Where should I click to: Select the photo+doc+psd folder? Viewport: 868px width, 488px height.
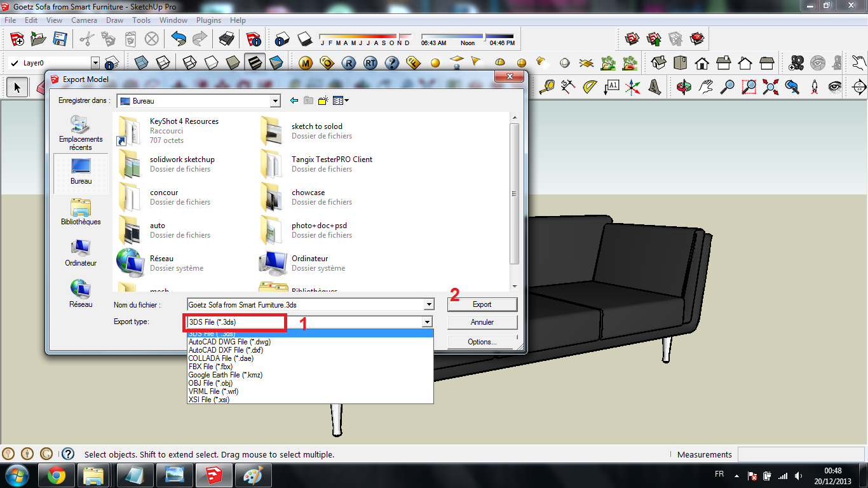[305, 229]
